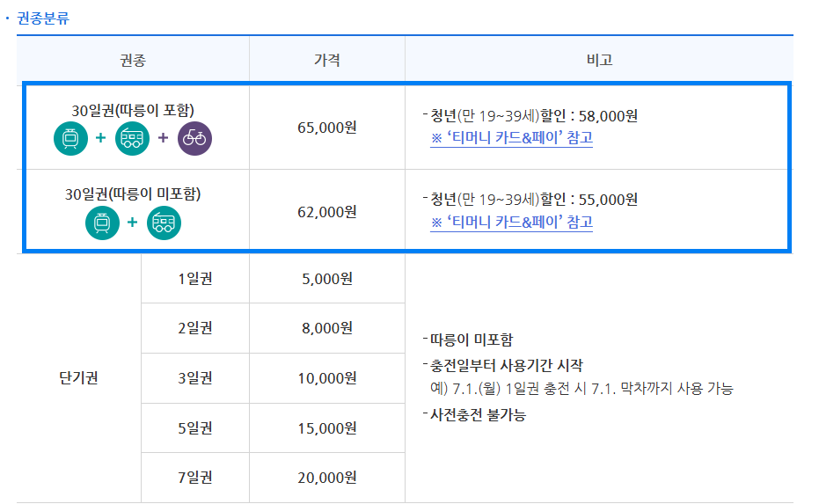Viewport: 819px width, 504px height.
Task: Click the subway icon in the 따릉이 포함 row
Action: click(x=70, y=139)
